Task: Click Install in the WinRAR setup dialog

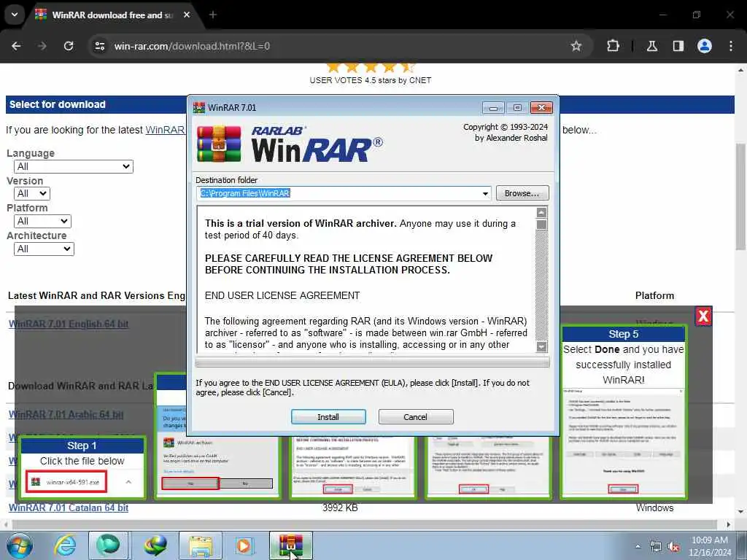Action: [x=328, y=416]
